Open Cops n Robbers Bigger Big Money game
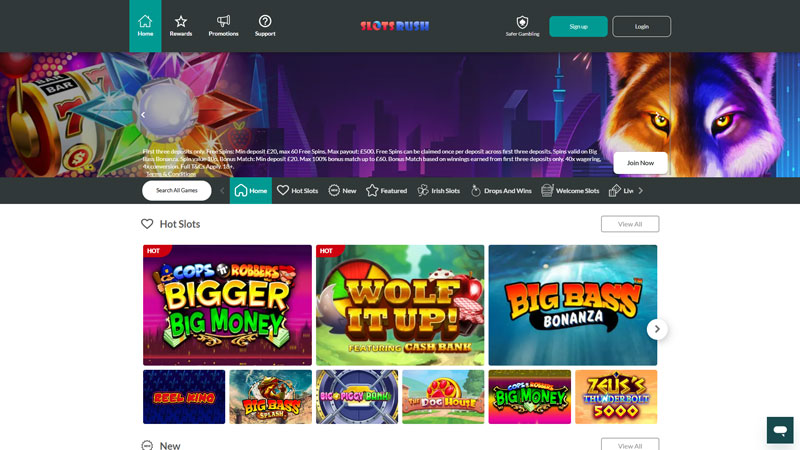The height and width of the screenshot is (450, 800). 227,305
